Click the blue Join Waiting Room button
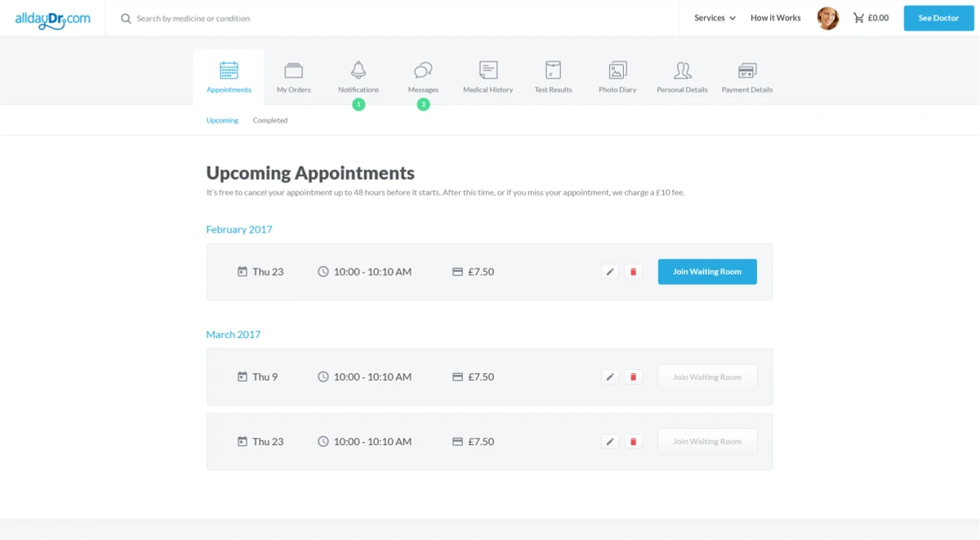Screen dimensions: 980x540 pos(707,272)
